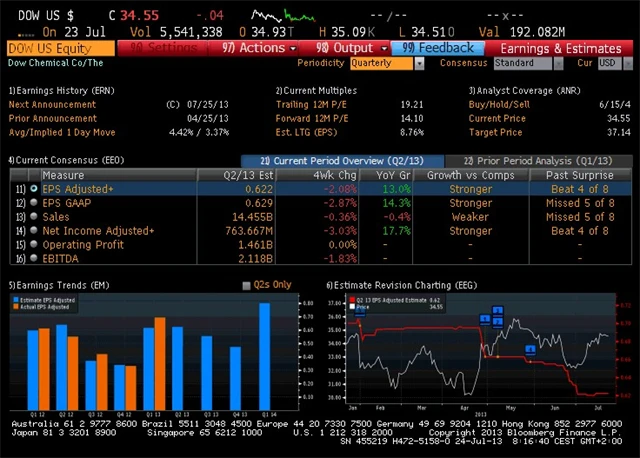Open the Consensus Standard dropdown
This screenshot has height=458, width=640.
(527, 63)
